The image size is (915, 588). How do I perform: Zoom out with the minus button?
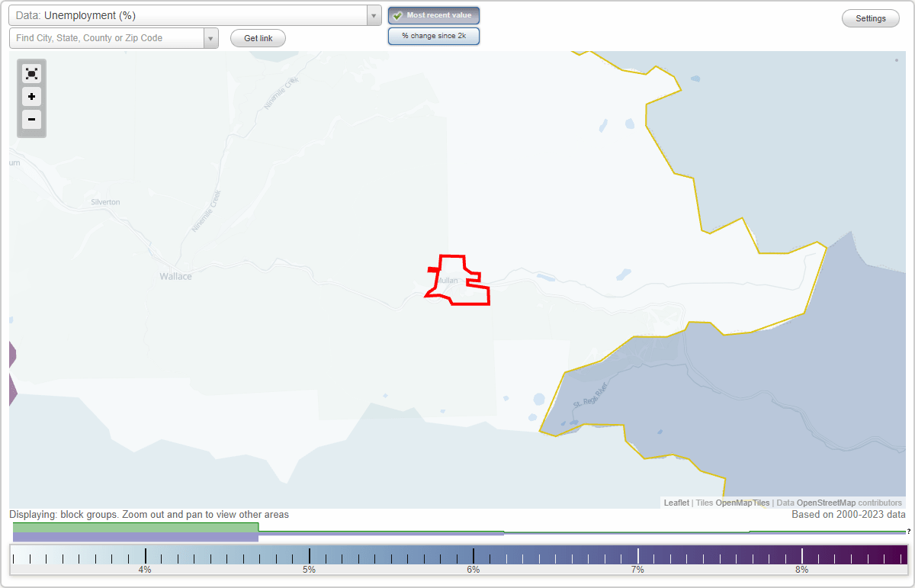point(31,119)
